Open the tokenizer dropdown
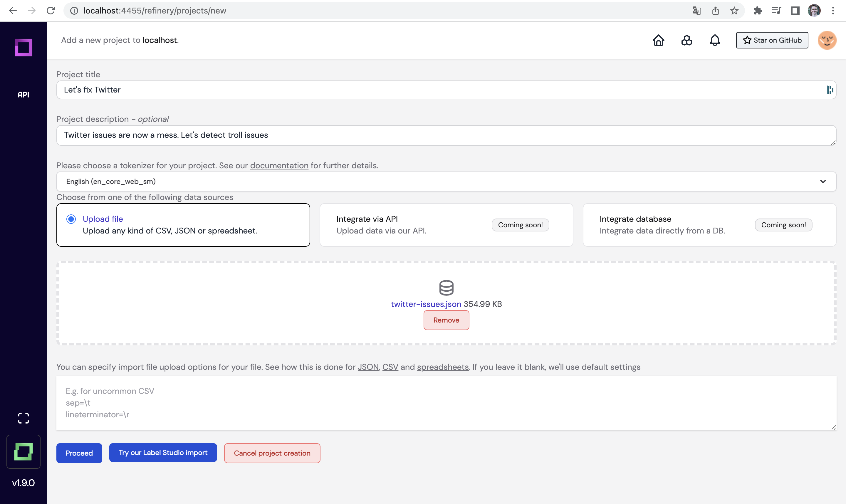Screen dimensions: 846x504 tap(446, 181)
